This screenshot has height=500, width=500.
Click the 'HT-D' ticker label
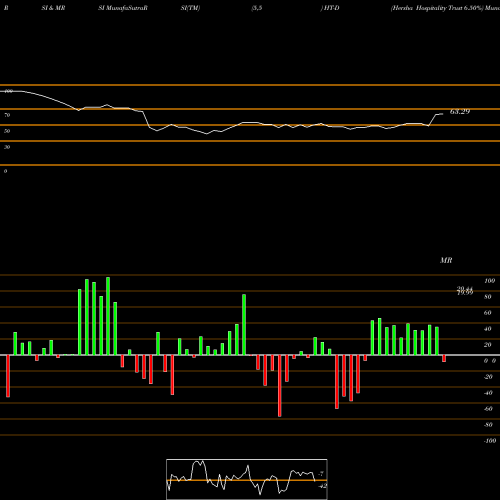tap(331, 8)
